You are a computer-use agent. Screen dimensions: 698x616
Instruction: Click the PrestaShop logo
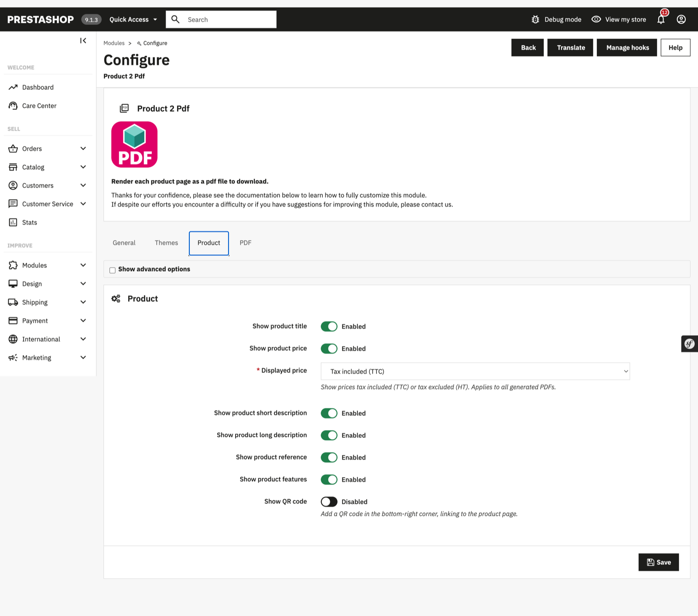41,19
